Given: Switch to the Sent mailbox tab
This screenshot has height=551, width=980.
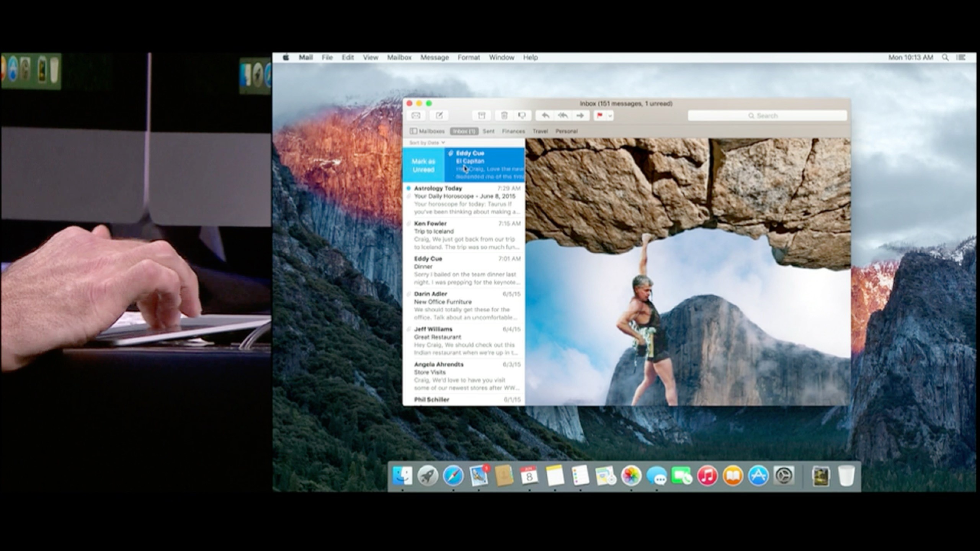Looking at the screenshot, I should (x=488, y=131).
